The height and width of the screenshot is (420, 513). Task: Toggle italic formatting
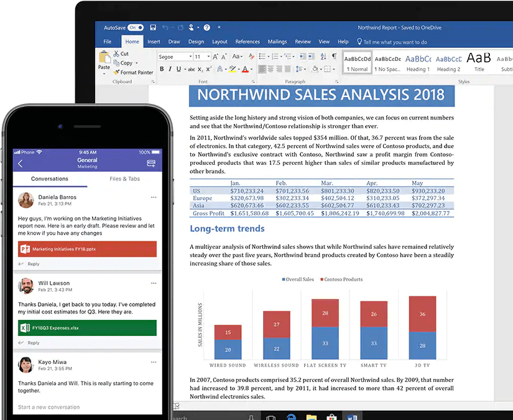pyautogui.click(x=170, y=69)
